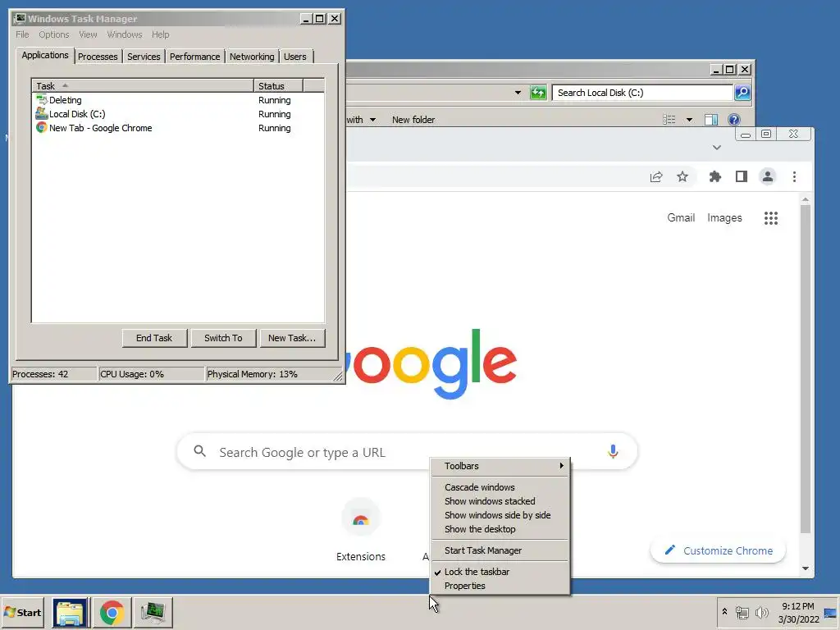The width and height of the screenshot is (840, 630).
Task: Click the Start button
Action: click(x=22, y=612)
